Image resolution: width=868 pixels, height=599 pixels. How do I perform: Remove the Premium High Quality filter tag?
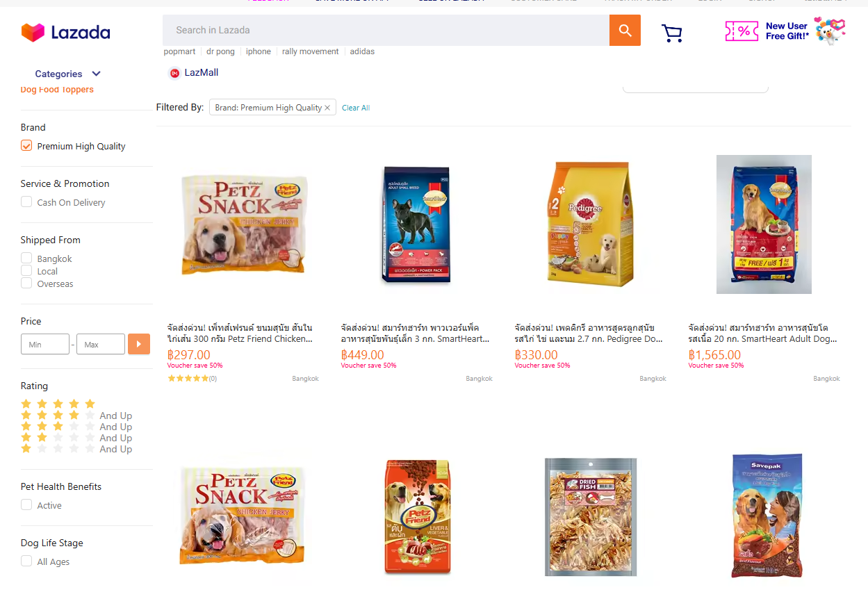coord(327,108)
